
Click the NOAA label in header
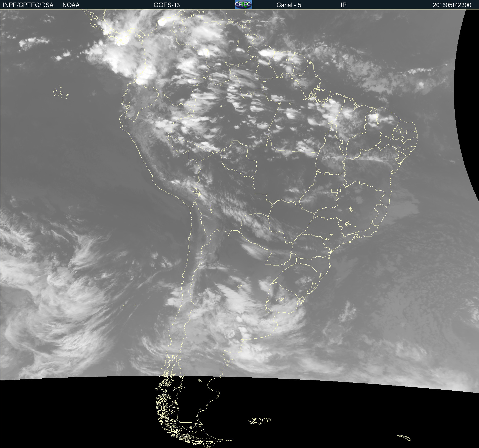pos(71,5)
